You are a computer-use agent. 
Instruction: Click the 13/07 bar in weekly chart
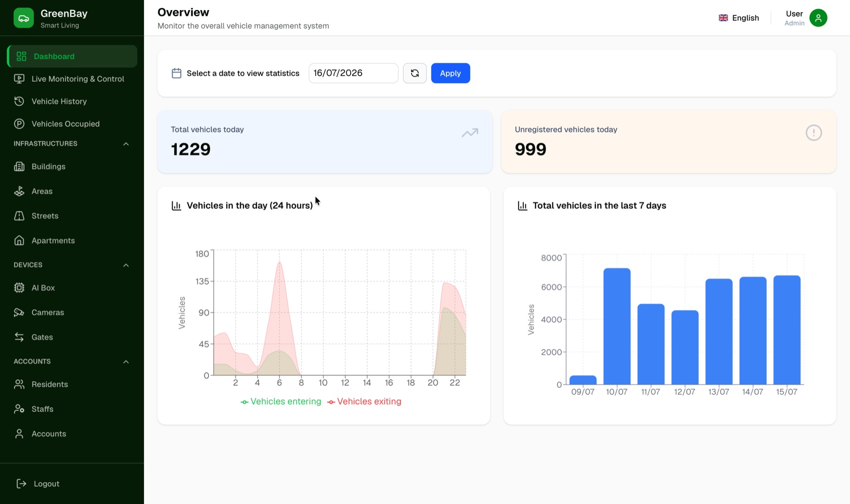[719, 331]
